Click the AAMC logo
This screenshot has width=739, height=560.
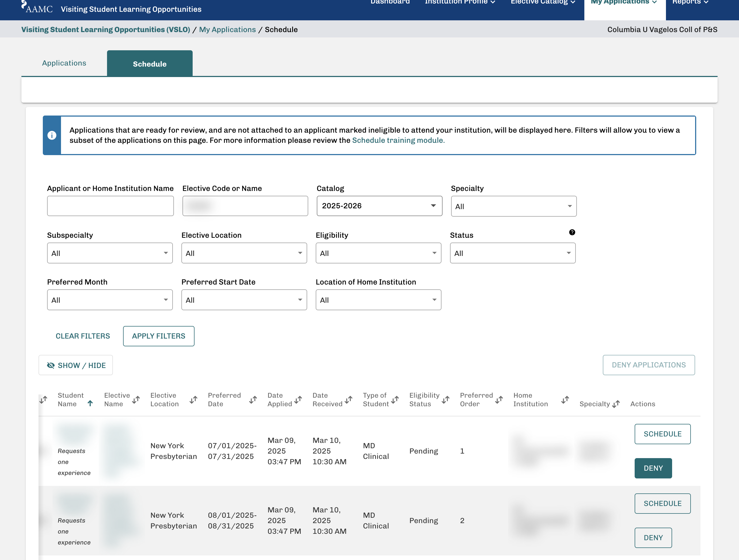(x=37, y=7)
